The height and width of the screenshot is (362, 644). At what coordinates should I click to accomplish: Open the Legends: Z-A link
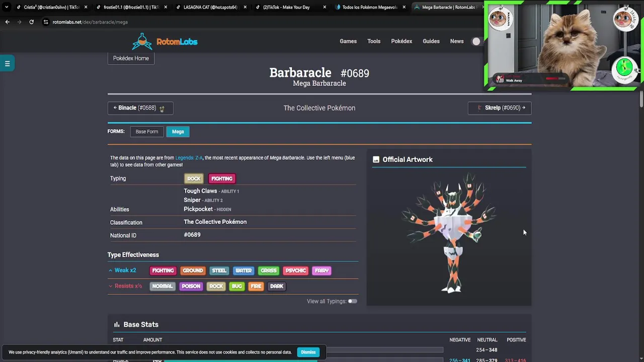point(189,158)
